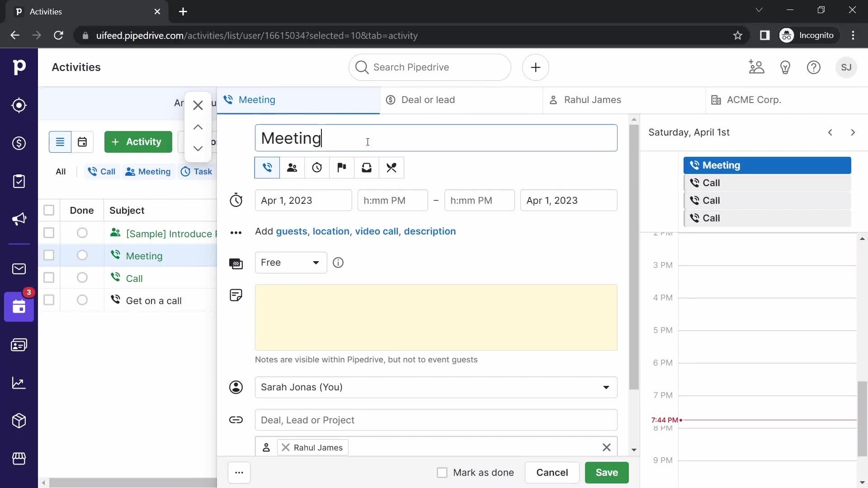Add guests link

click(x=292, y=231)
